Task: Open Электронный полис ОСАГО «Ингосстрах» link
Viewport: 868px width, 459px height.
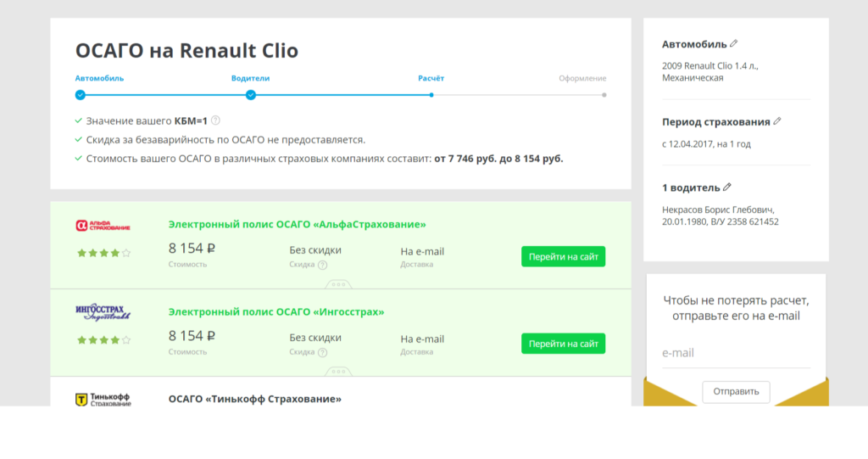Action: pyautogui.click(x=276, y=312)
